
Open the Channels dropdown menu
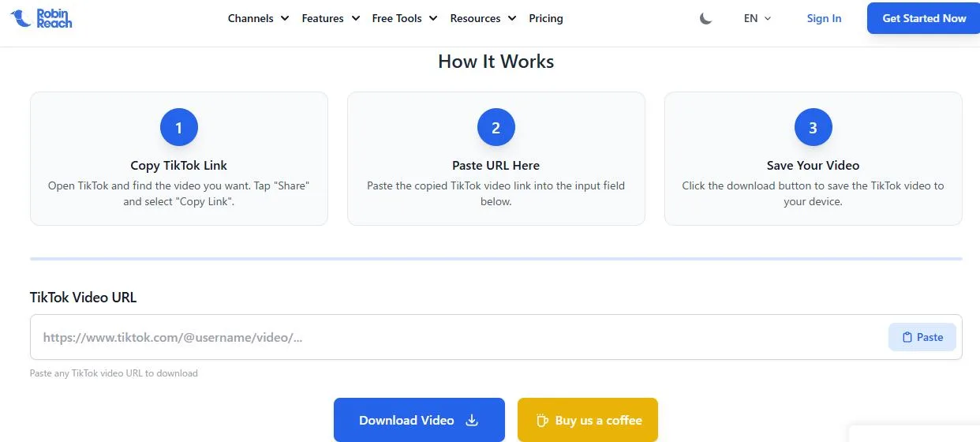258,18
